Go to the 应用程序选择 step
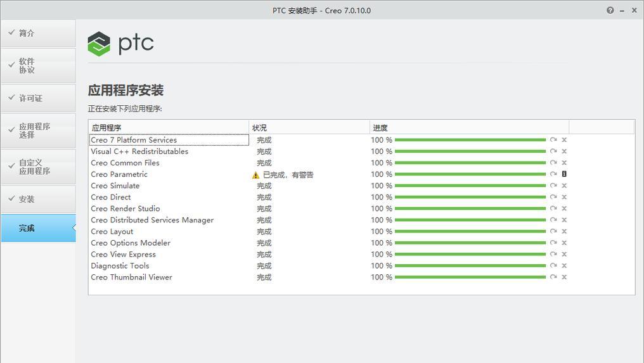This screenshot has height=363, width=644. (38, 131)
